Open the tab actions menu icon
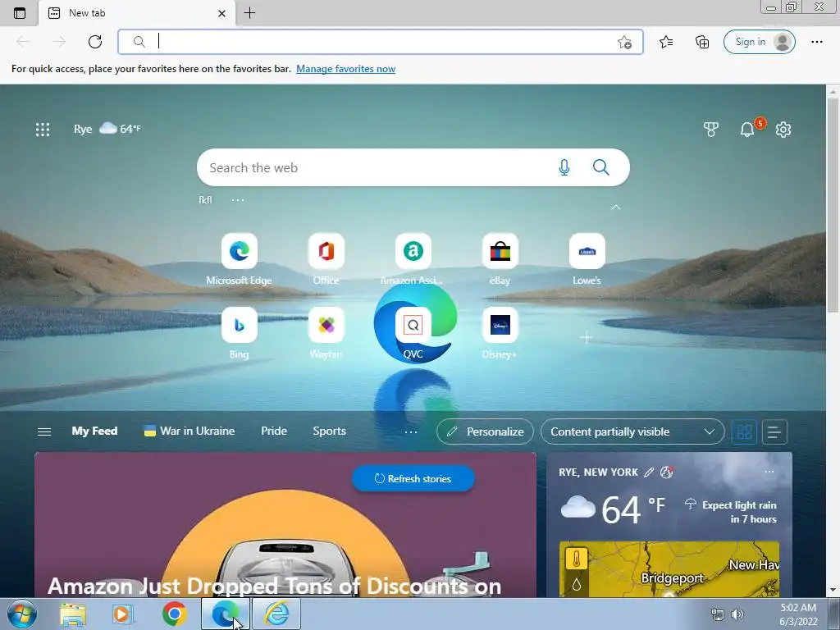This screenshot has height=630, width=840. tap(20, 13)
